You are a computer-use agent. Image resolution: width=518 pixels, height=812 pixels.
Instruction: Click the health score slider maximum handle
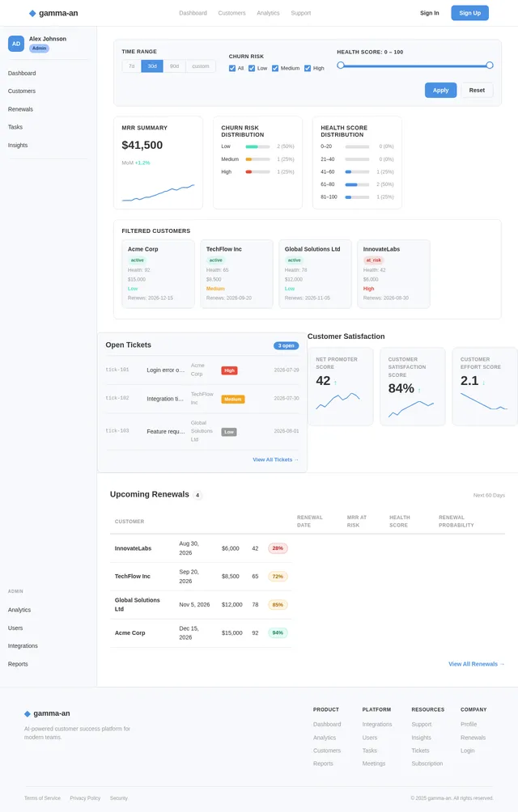pos(490,66)
